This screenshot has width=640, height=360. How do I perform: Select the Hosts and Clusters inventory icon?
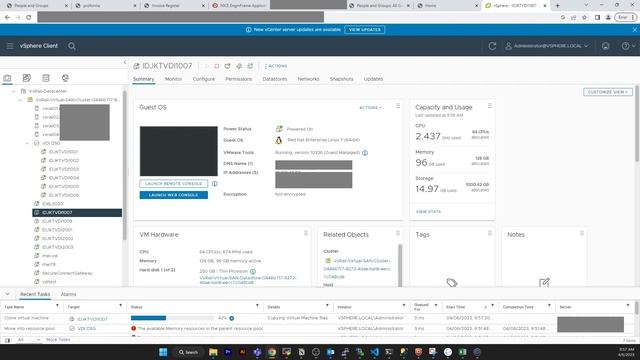pos(7,78)
